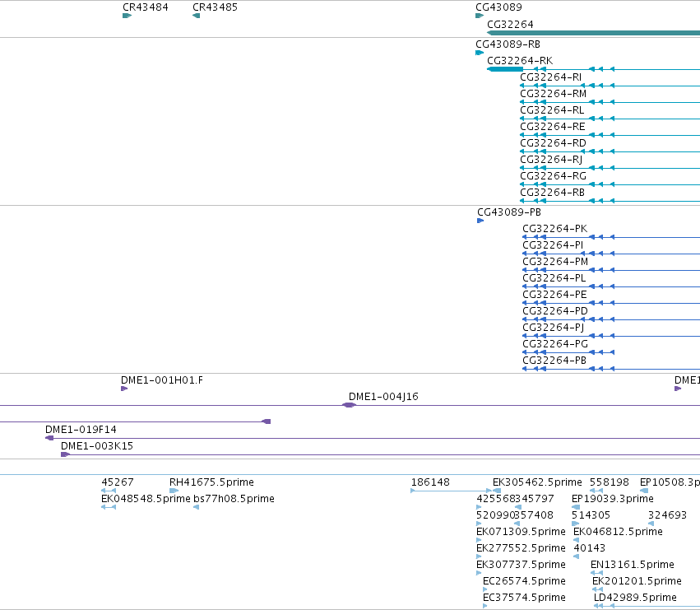700x610 pixels.
Task: Select EST 514305
Action: click(591, 515)
